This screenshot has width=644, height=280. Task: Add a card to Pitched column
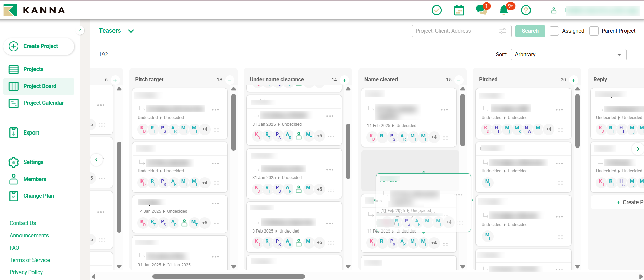pos(573,80)
